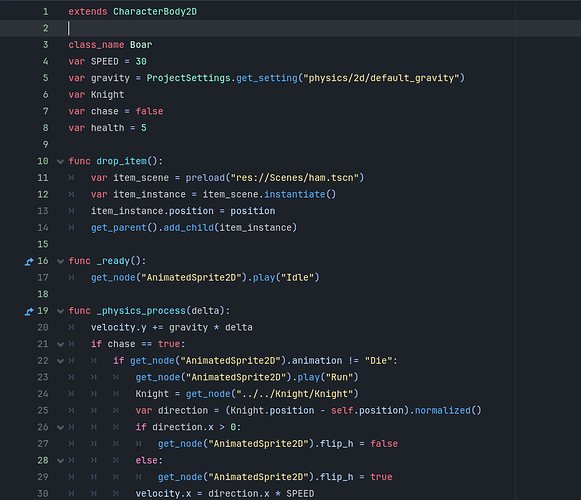Click the preload function call on line 11

205,178
